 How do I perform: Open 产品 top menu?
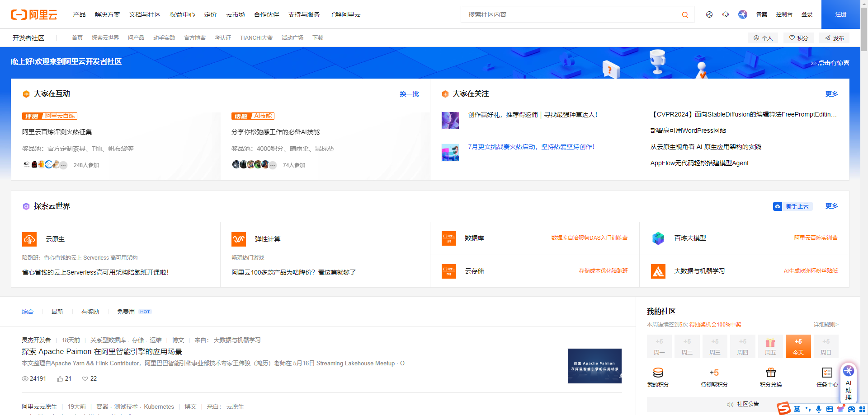click(x=79, y=14)
